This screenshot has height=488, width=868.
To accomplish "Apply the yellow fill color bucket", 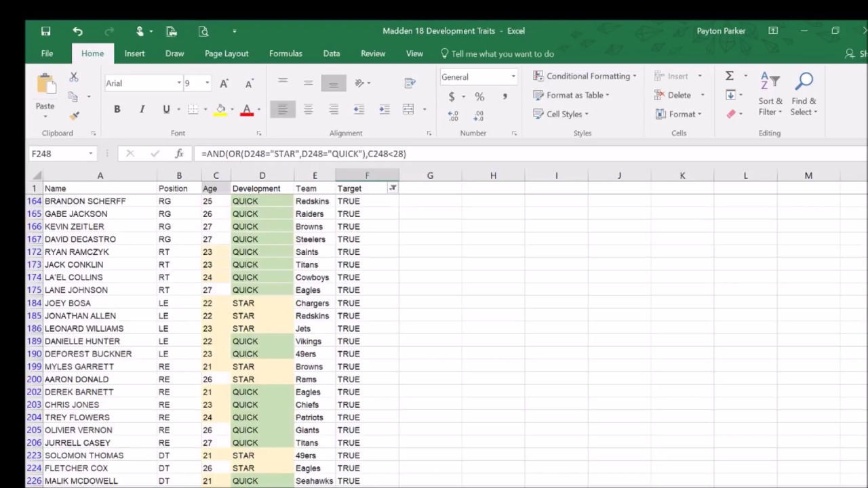I will click(220, 109).
